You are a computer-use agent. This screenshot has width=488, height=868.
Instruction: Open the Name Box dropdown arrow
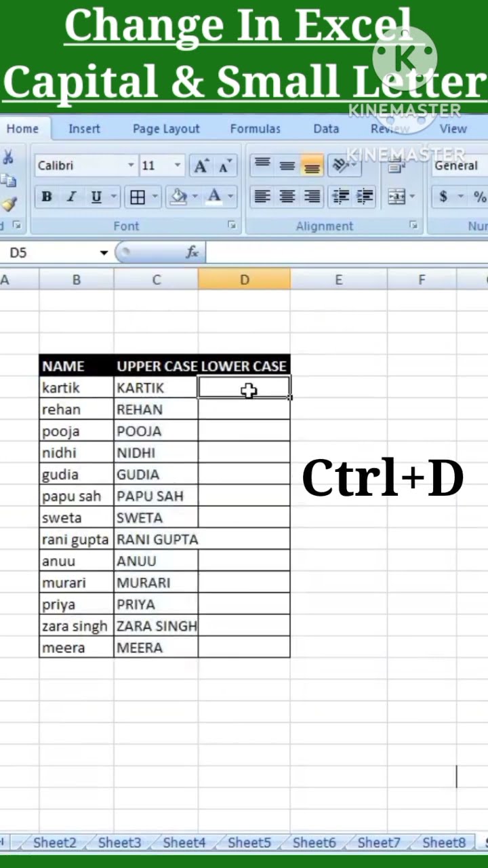pos(104,253)
